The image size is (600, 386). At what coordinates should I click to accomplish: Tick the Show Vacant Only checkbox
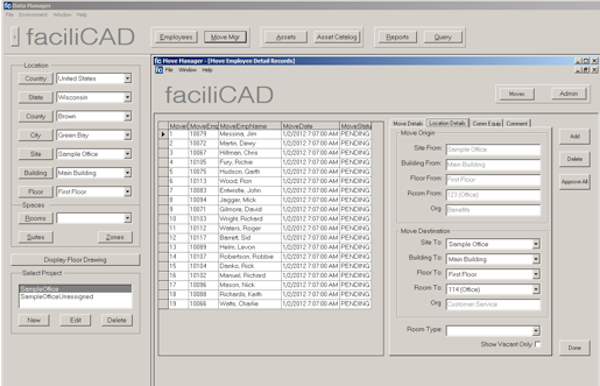[538, 344]
